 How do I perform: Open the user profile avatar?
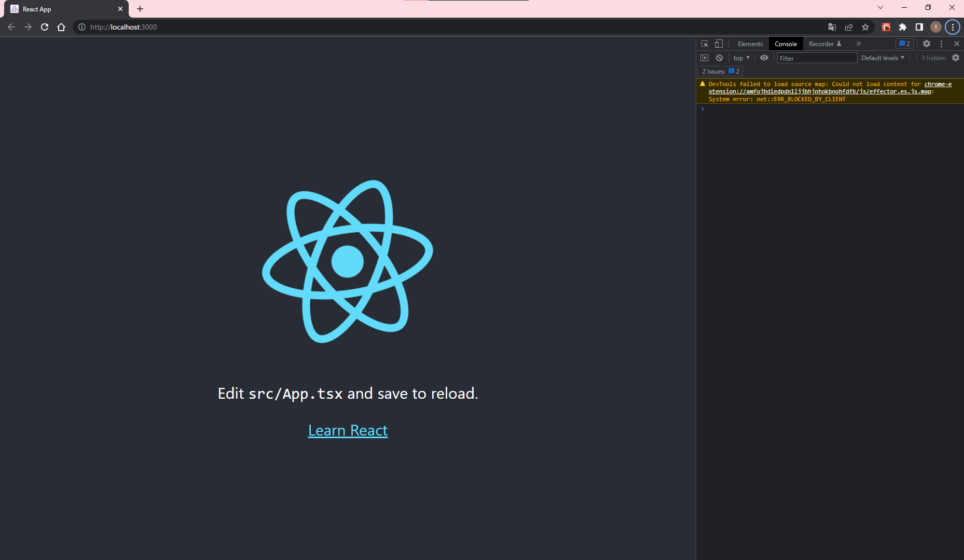coord(936,27)
